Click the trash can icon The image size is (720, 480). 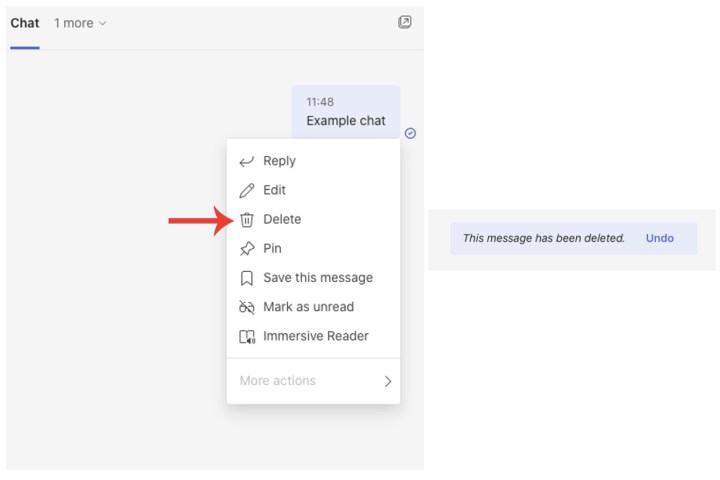(x=247, y=219)
